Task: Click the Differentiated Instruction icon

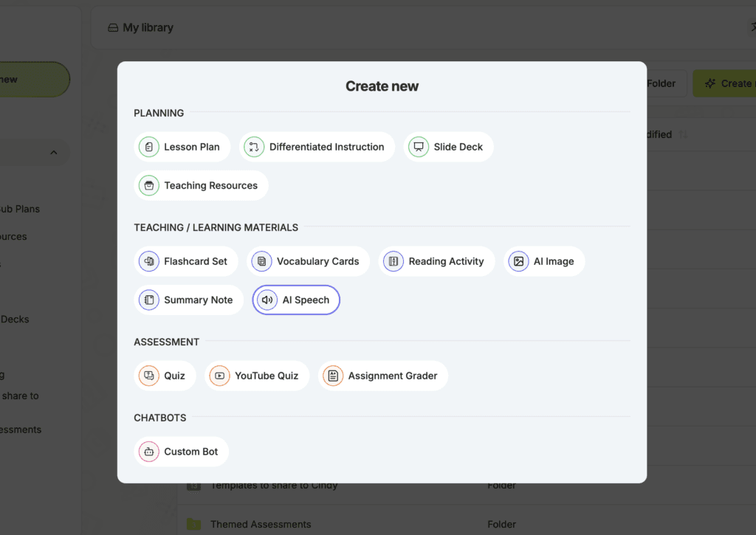Action: click(254, 147)
